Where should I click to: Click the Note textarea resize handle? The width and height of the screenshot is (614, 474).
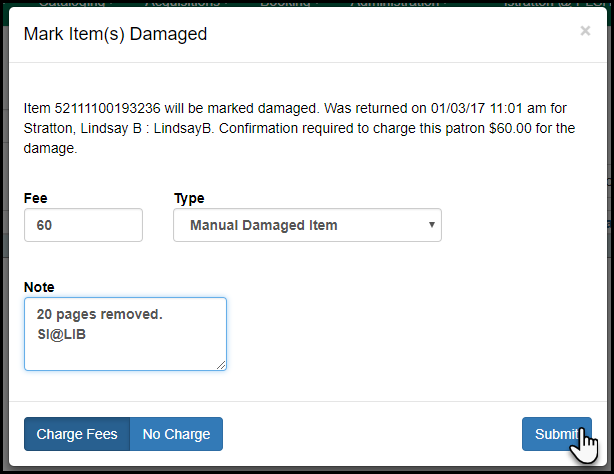221,365
